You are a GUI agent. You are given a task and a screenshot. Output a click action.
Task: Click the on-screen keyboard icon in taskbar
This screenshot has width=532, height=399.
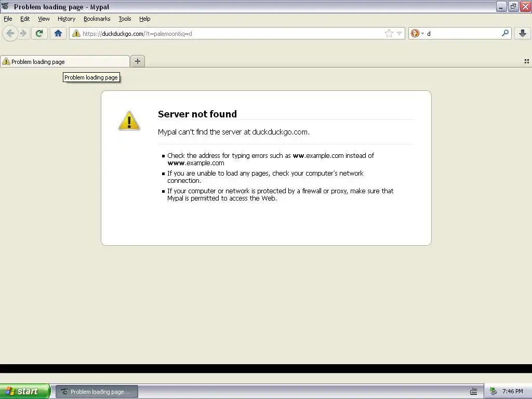pos(474,392)
